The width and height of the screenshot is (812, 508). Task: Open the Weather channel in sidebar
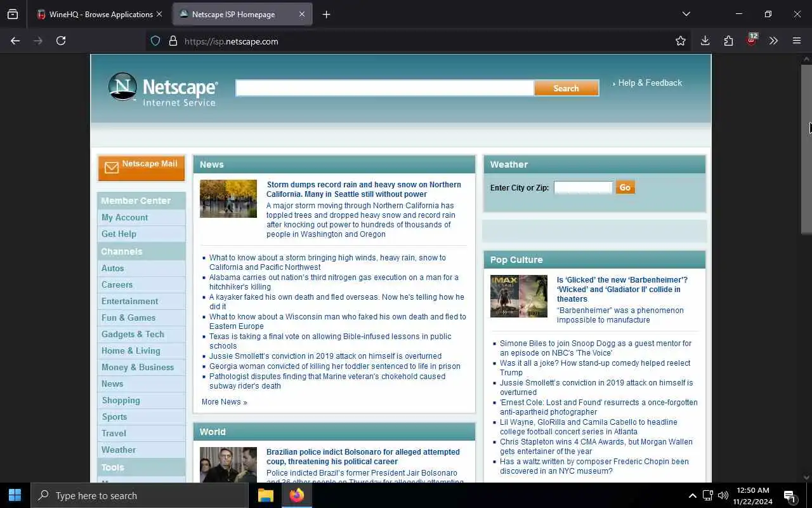pyautogui.click(x=118, y=450)
